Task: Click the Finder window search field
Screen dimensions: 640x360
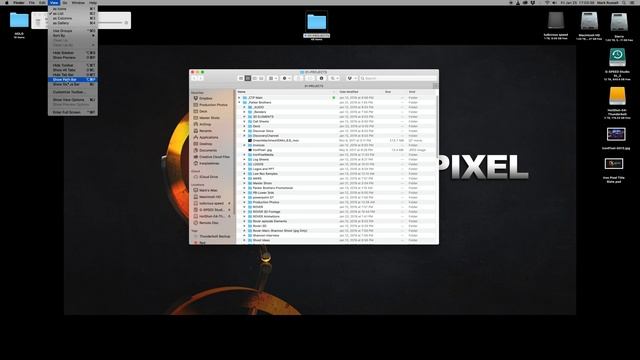Action: (x=398, y=78)
